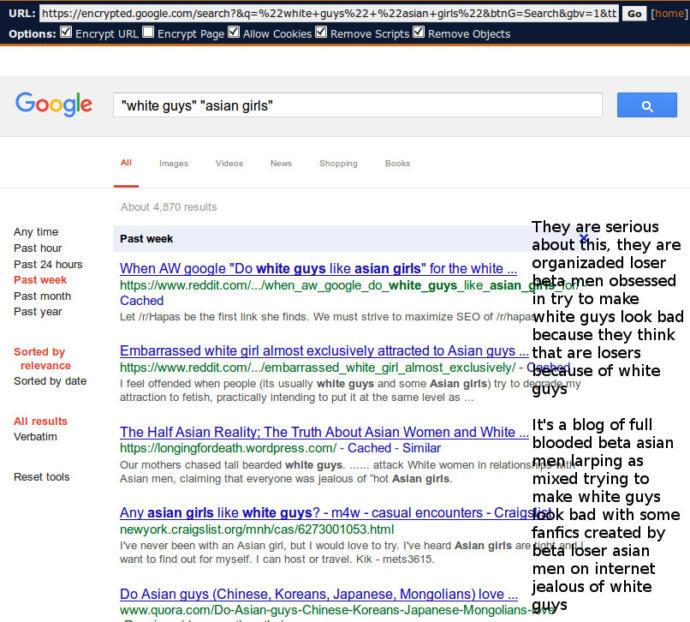The width and height of the screenshot is (690, 622).
Task: Click the blue magnifier search button
Action: pyautogui.click(x=646, y=105)
